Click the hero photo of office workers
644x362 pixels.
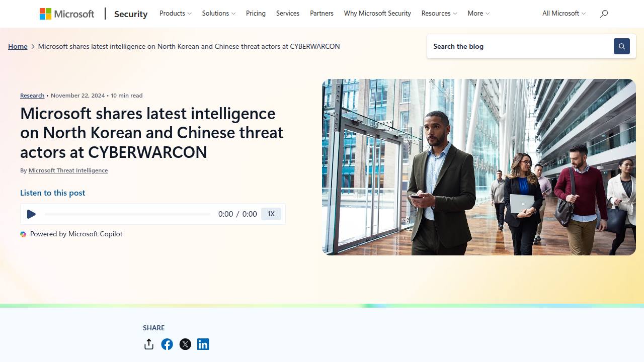point(479,167)
